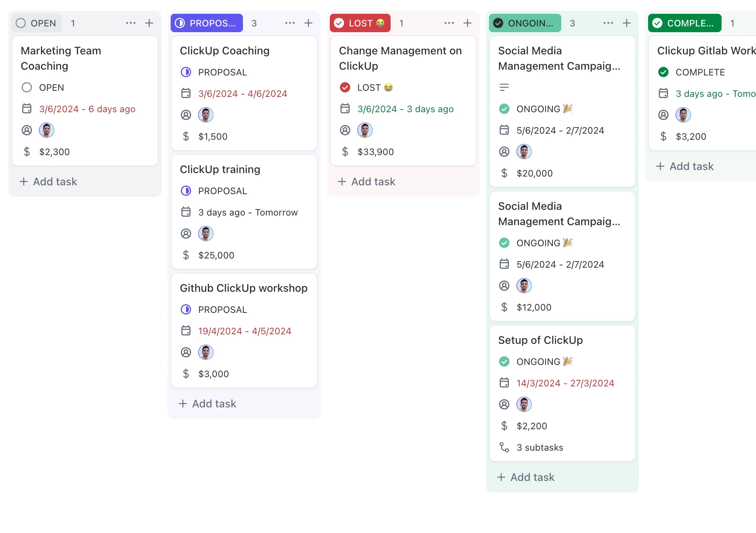This screenshot has width=756, height=533.
Task: Click the $2,200 value on Setup of ClickUp
Action: pyautogui.click(x=531, y=426)
